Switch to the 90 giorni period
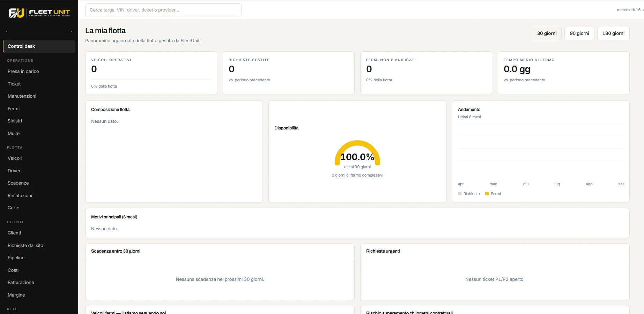Image resolution: width=644 pixels, height=314 pixels. pos(579,33)
